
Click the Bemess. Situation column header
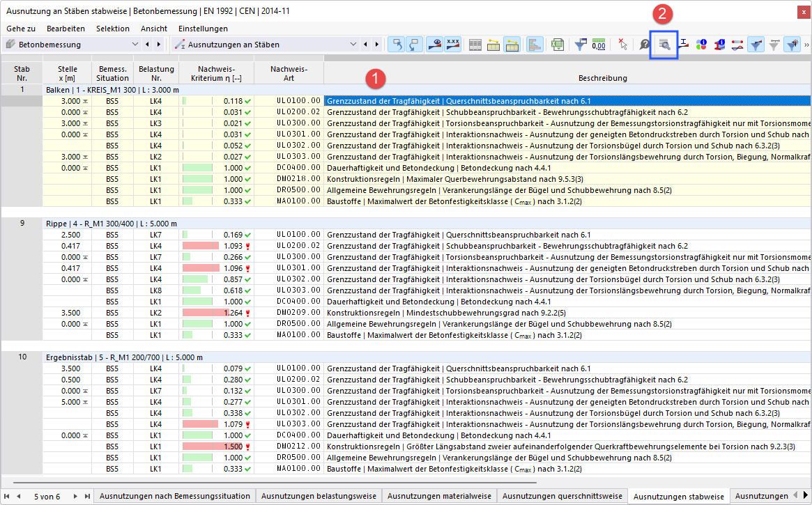coord(112,73)
